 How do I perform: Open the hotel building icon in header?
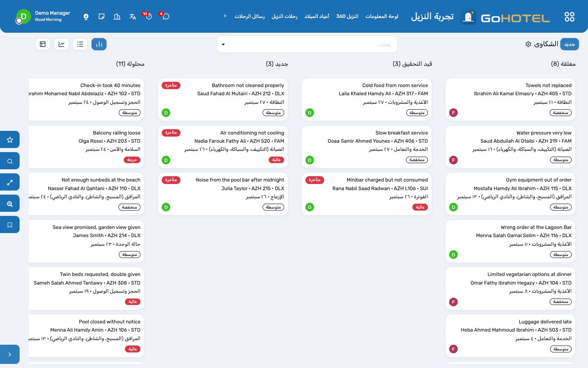(x=117, y=17)
